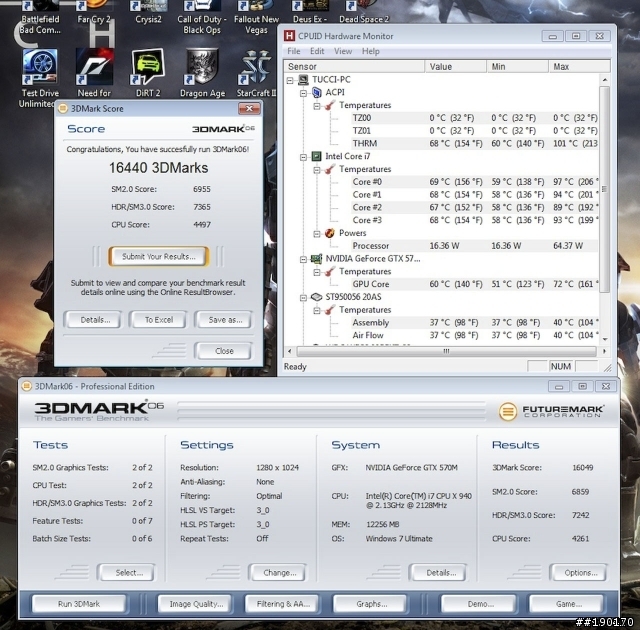Click Save as button in score dialog

(225, 319)
